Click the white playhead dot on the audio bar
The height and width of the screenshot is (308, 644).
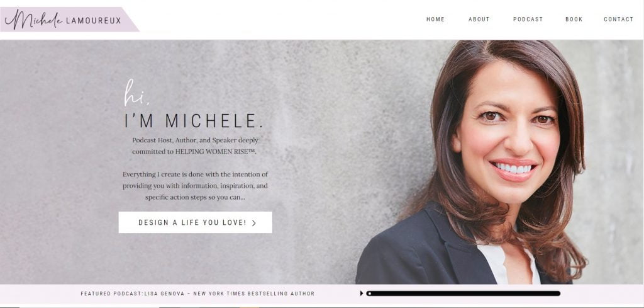[369, 294]
